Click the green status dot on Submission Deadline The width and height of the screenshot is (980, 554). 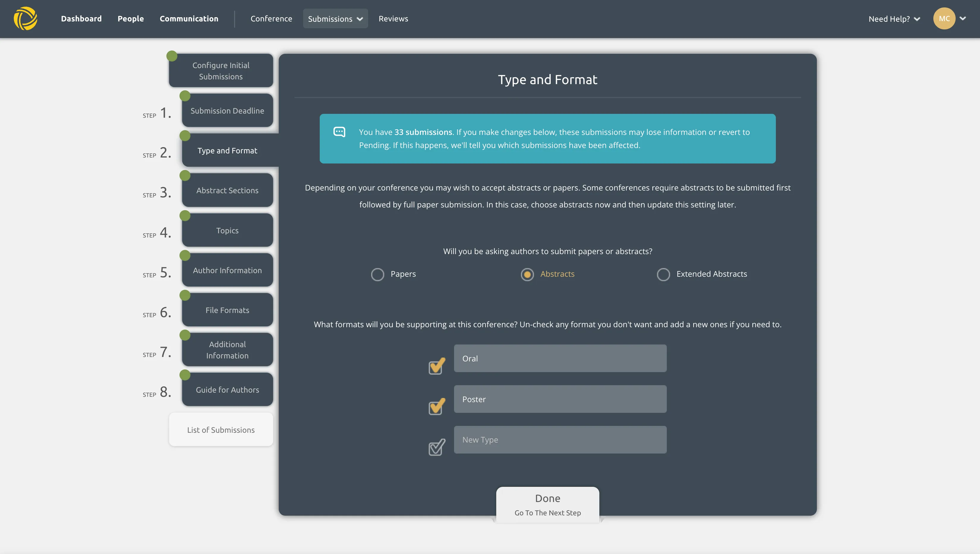[185, 96]
